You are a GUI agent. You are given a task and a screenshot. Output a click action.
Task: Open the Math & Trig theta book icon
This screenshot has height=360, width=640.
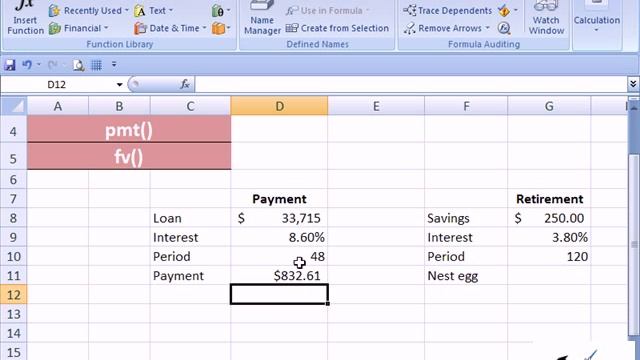tap(221, 11)
